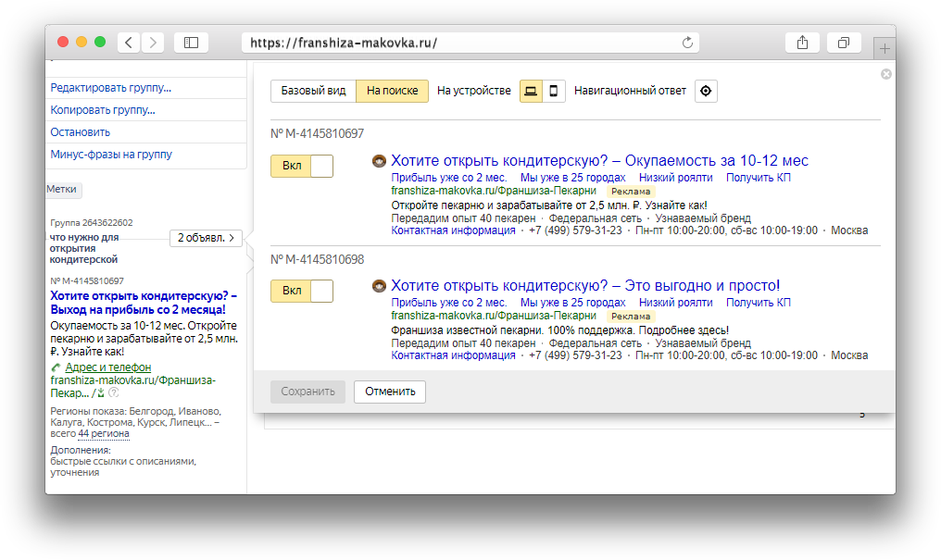The image size is (941, 560).
Task: Toggle Вкл switch for ad M-4145810698
Action: [302, 291]
